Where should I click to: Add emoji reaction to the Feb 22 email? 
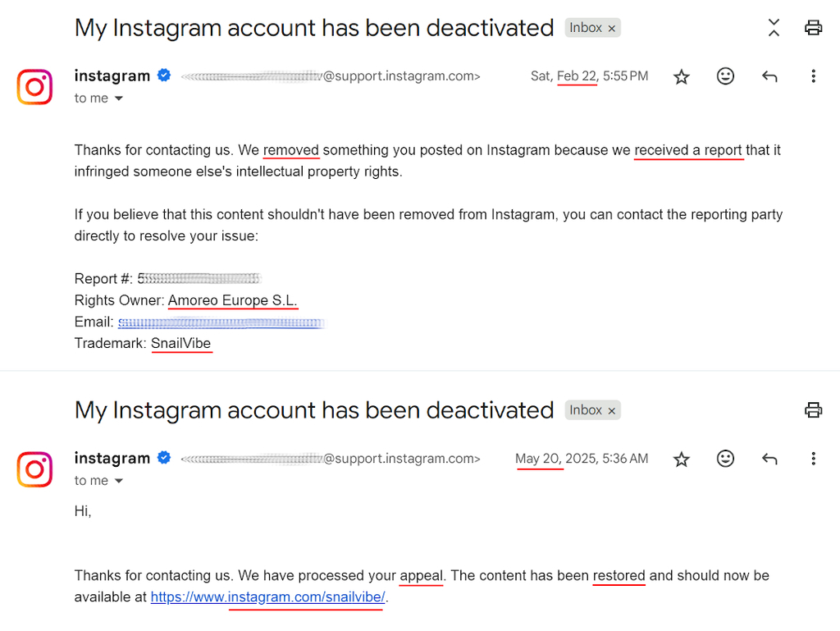[725, 76]
